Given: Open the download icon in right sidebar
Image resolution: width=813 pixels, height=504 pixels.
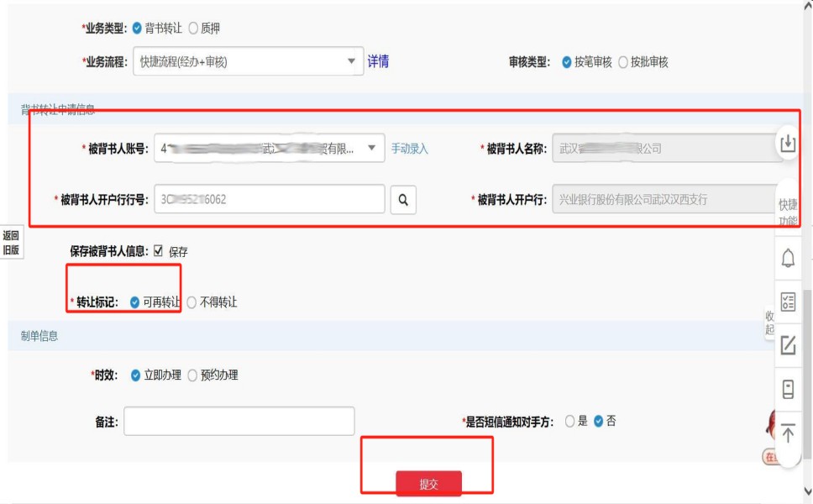Looking at the screenshot, I should tap(788, 142).
